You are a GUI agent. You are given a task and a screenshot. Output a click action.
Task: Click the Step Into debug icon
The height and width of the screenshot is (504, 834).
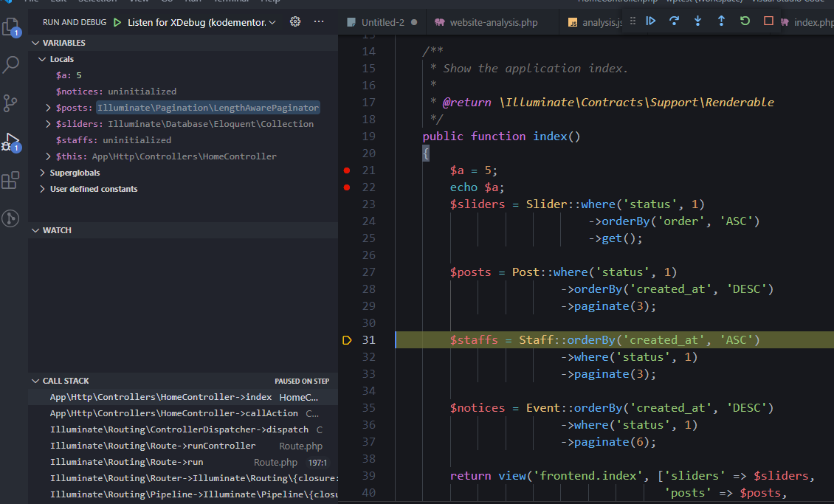pos(697,21)
